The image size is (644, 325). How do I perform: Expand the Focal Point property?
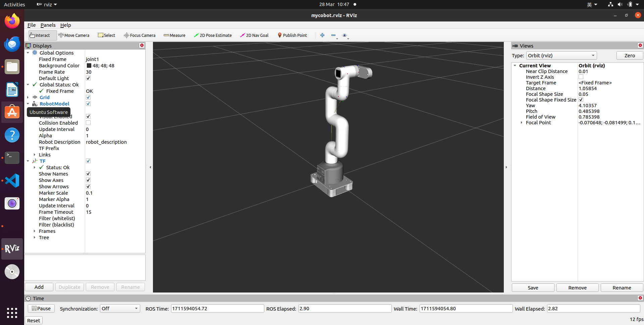[522, 123]
